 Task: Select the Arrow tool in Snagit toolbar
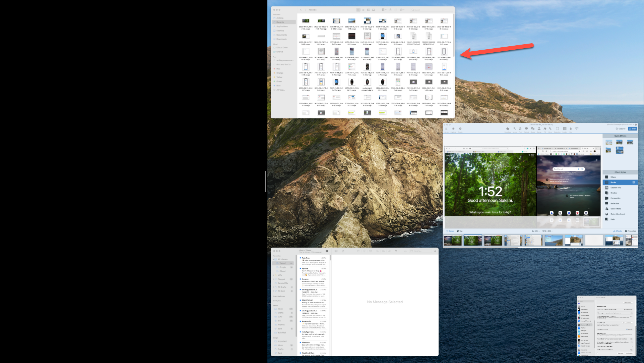514,129
